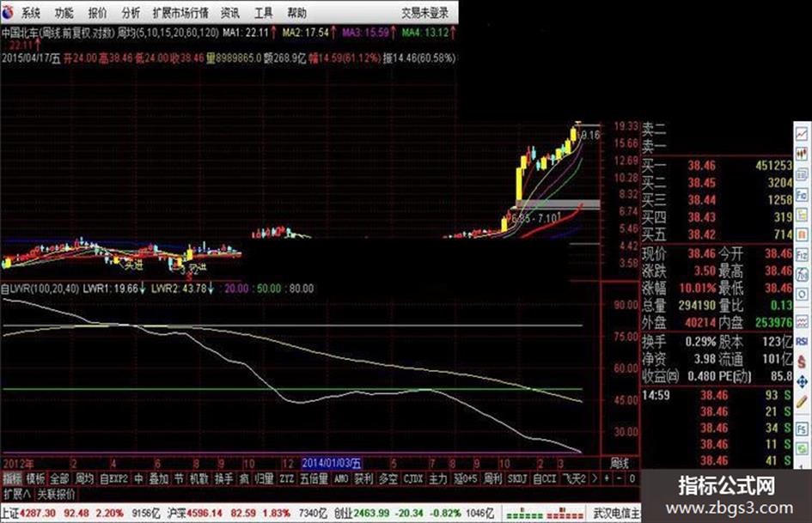Image resolution: width=812 pixels, height=523 pixels.
Task: Select the 机散 indicator tab
Action: [x=198, y=478]
